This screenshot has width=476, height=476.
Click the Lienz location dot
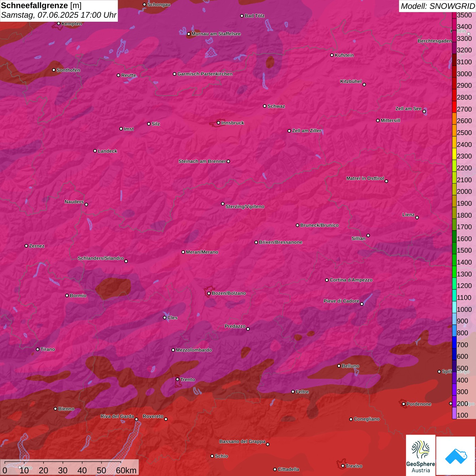(417, 217)
